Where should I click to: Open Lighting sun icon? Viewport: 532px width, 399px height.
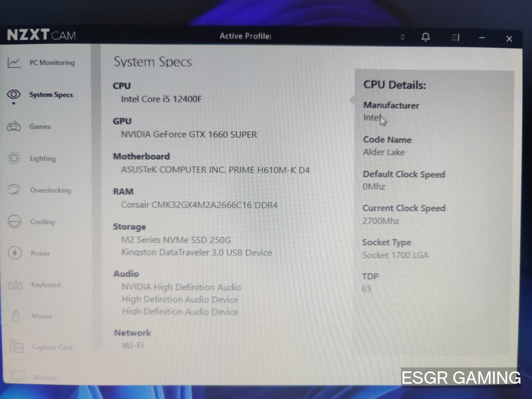coord(14,158)
